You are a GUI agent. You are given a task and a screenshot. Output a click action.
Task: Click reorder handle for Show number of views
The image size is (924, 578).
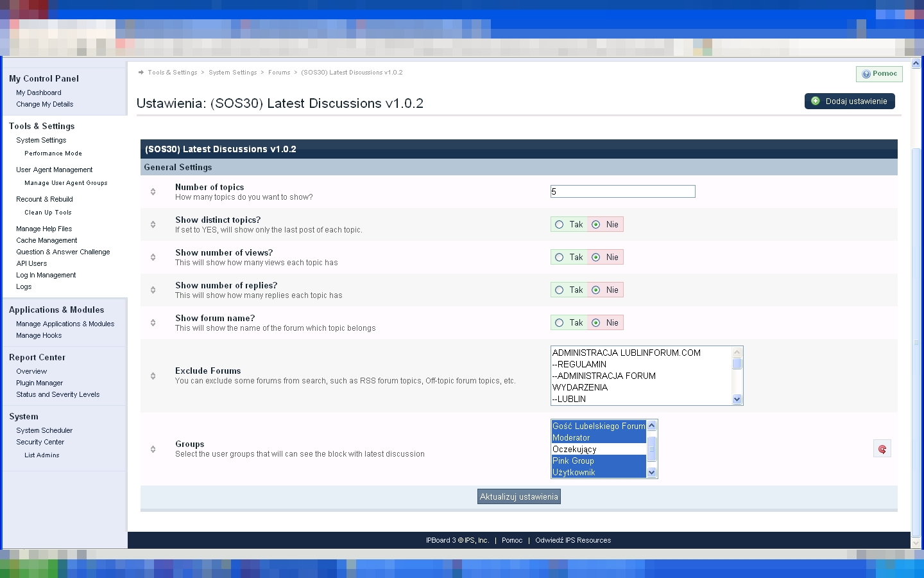[x=153, y=257]
